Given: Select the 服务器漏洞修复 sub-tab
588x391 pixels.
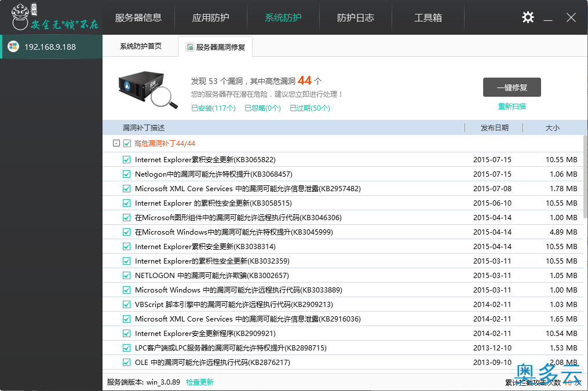Looking at the screenshot, I should point(216,47).
